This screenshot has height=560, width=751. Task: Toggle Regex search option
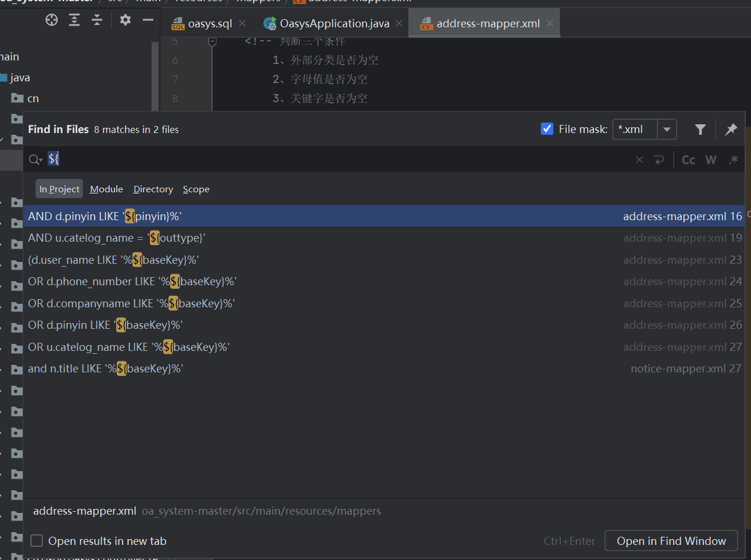coord(734,160)
